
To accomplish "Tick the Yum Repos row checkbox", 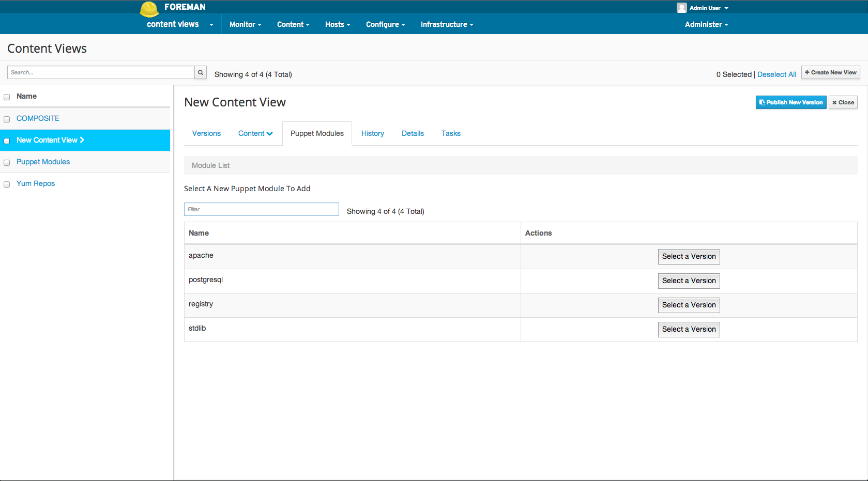I will 7,184.
